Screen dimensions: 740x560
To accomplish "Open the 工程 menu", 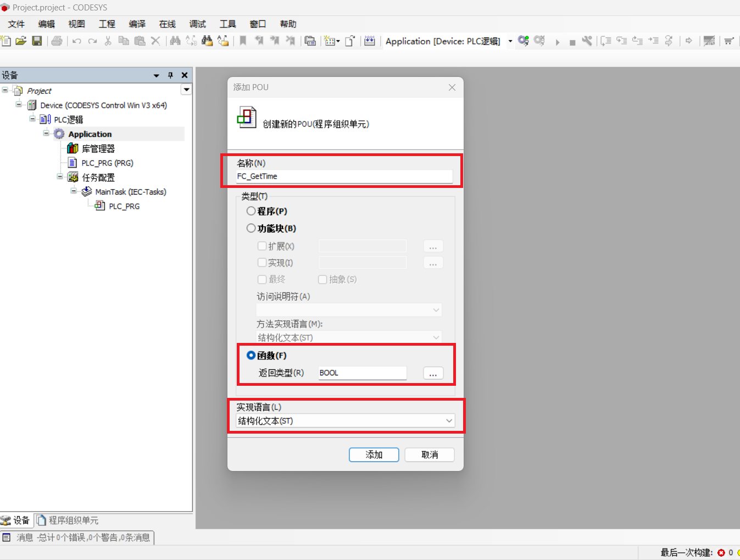I will click(x=107, y=24).
